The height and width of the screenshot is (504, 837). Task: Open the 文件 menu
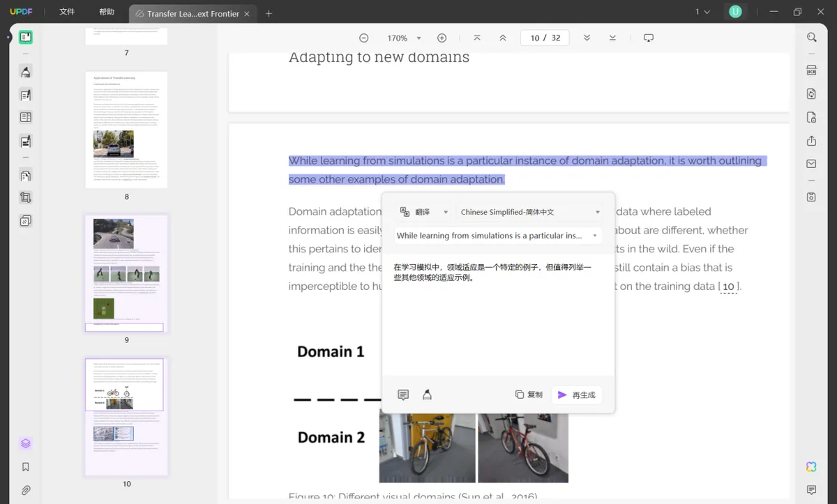pos(67,12)
